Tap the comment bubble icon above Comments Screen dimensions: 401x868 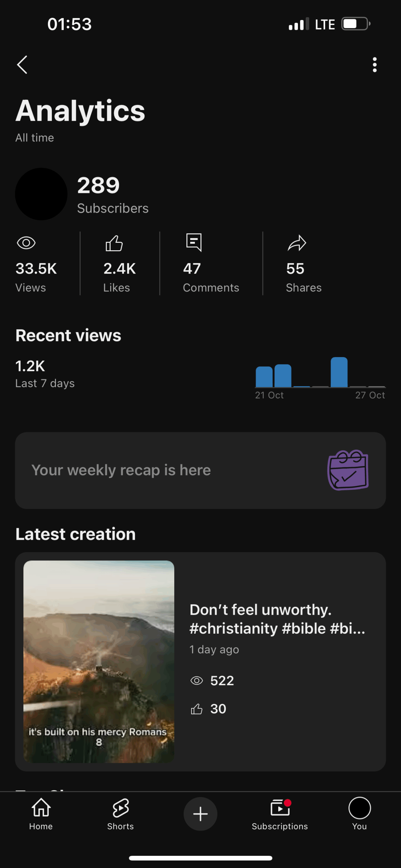click(194, 242)
